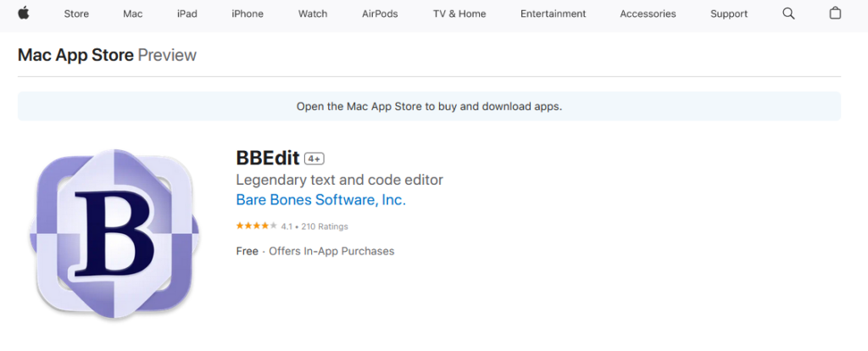The height and width of the screenshot is (351, 868).
Task: Open the TV & Home menu
Action: click(459, 14)
